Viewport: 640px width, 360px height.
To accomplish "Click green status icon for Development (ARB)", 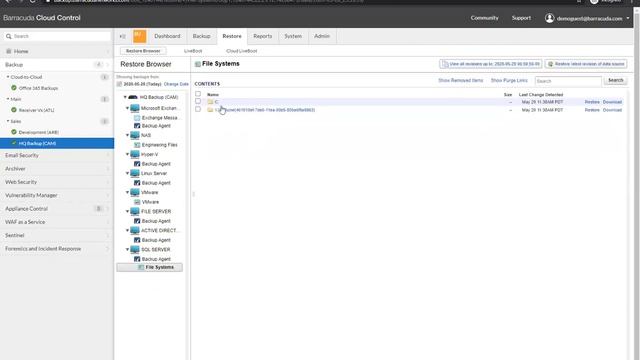I will [x=14, y=132].
